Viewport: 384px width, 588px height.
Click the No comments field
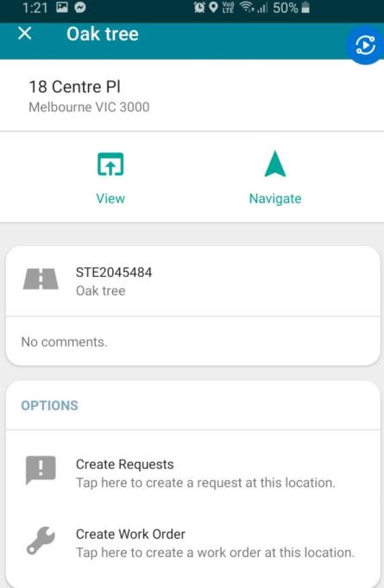[x=193, y=341]
